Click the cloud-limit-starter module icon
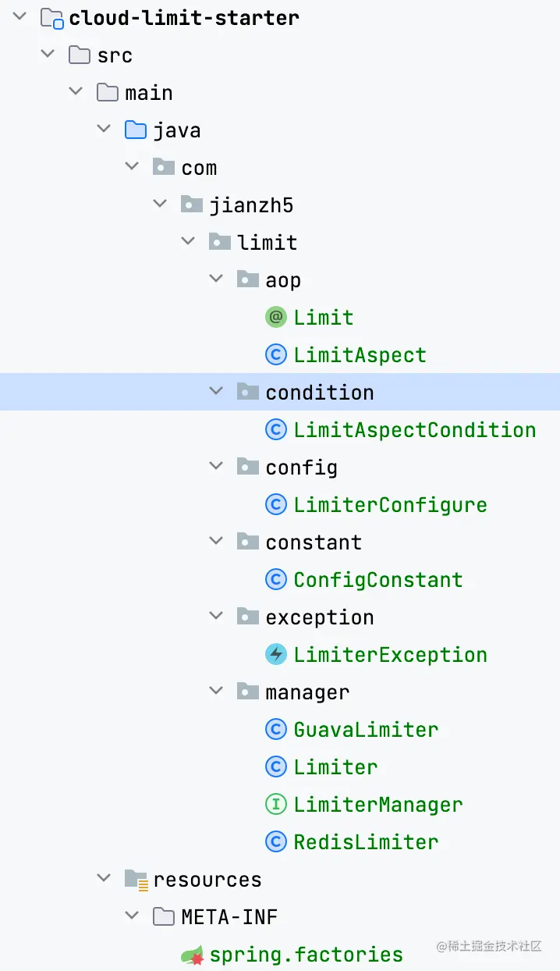This screenshot has width=560, height=971. 51,18
